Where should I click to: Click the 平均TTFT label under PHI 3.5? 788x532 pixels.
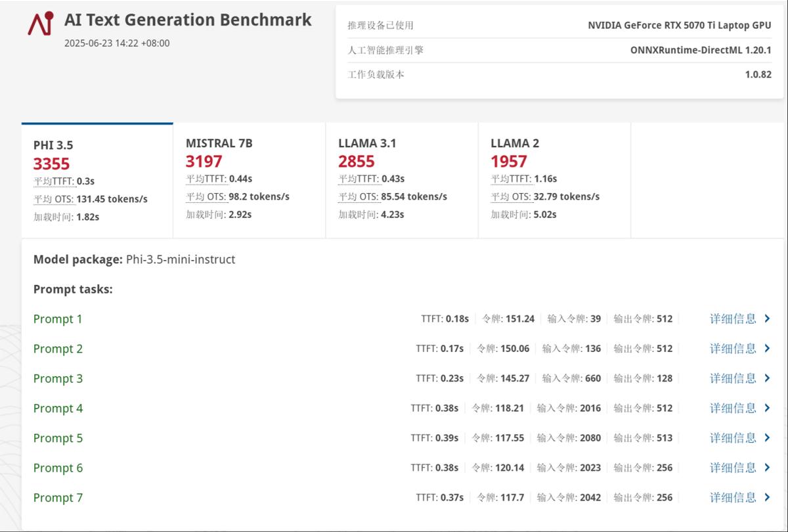click(55, 181)
